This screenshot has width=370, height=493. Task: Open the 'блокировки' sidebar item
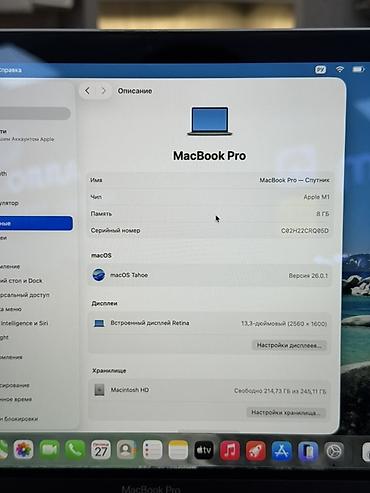click(x=19, y=419)
